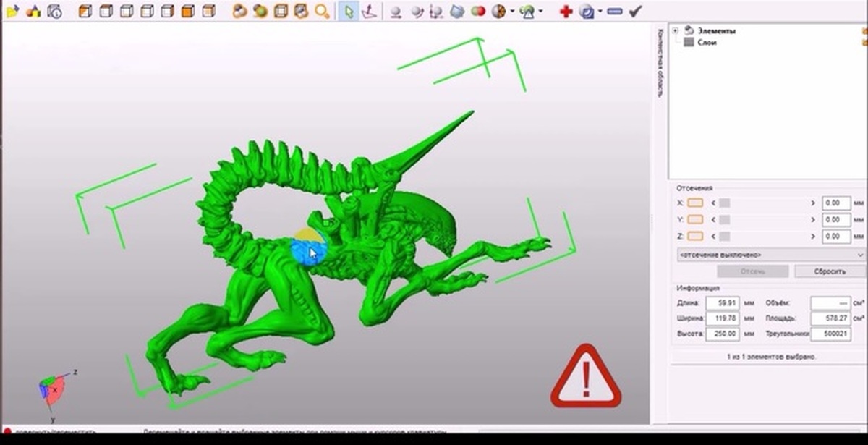Click the X cut value field

click(x=835, y=203)
